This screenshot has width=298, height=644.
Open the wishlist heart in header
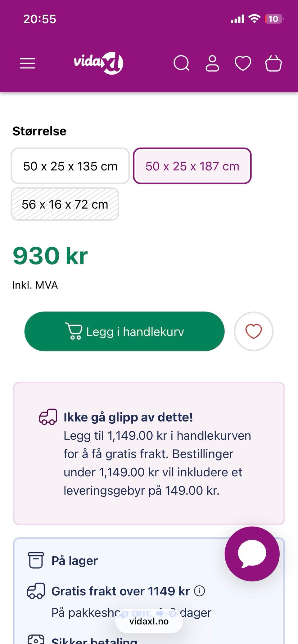pyautogui.click(x=243, y=63)
